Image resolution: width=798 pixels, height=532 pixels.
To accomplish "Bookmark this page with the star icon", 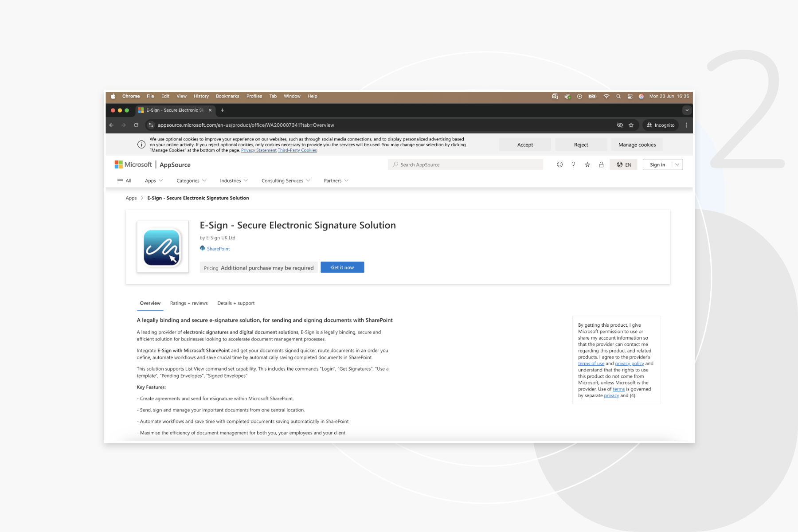I will [631, 125].
